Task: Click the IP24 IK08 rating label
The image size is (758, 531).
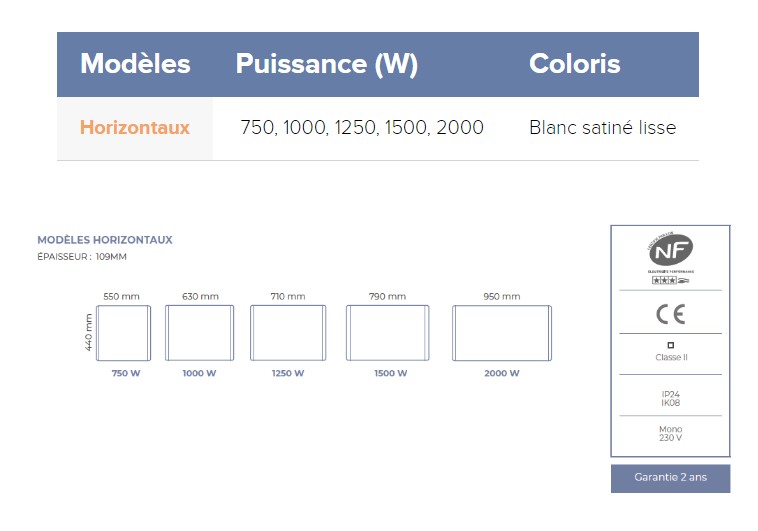Action: [671, 398]
